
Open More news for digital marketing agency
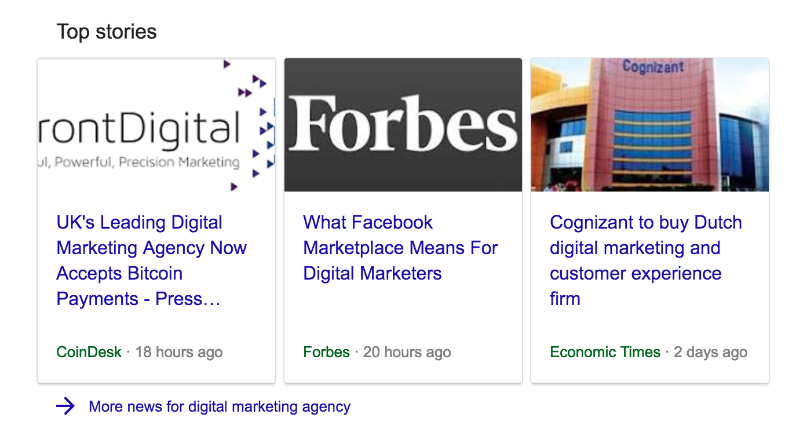219,407
